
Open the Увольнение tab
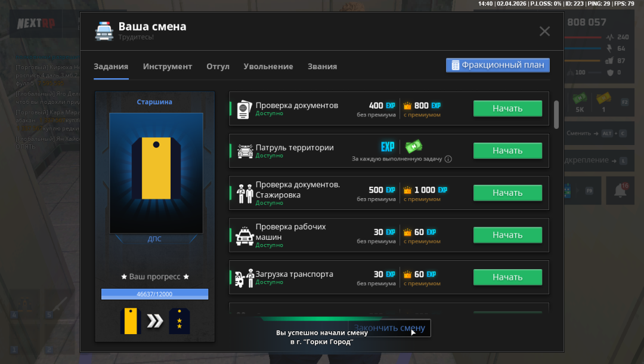268,66
